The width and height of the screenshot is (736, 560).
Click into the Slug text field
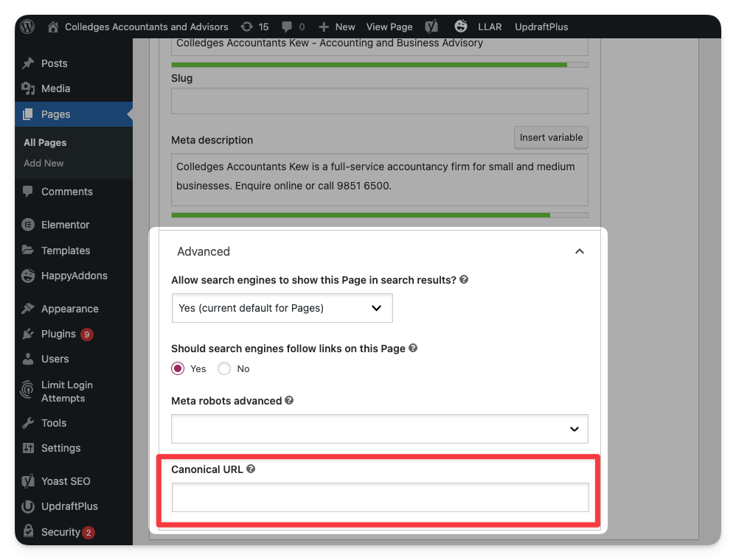click(379, 101)
